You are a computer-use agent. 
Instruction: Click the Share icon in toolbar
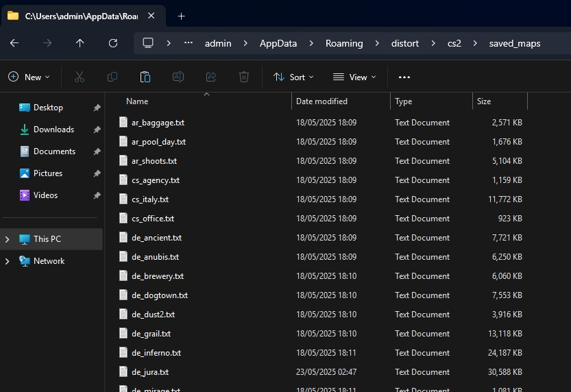click(x=211, y=77)
